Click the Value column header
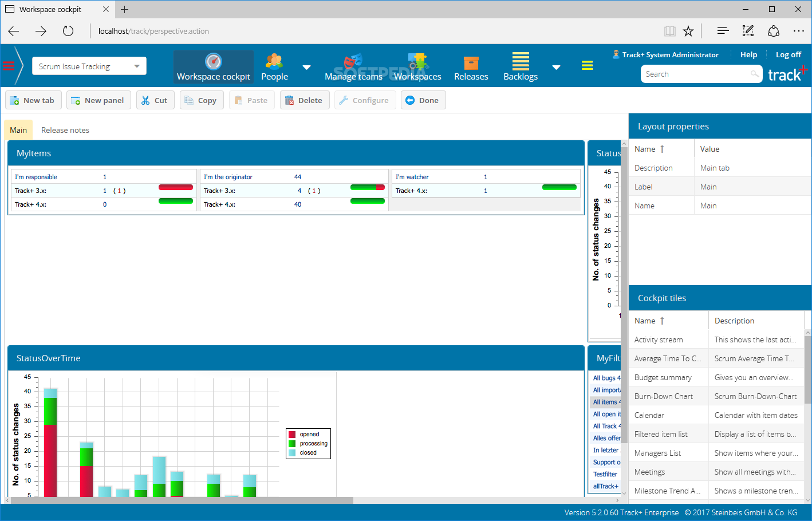 (x=753, y=149)
